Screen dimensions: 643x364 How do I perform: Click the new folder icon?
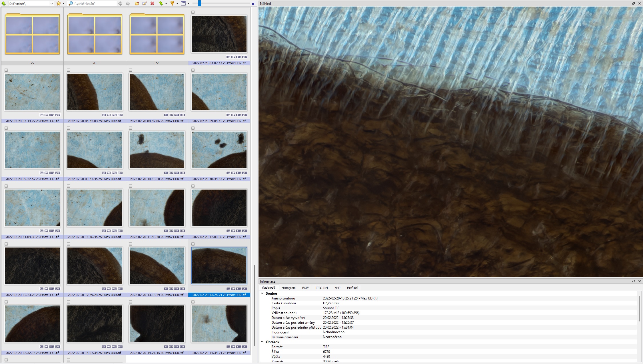click(x=137, y=3)
